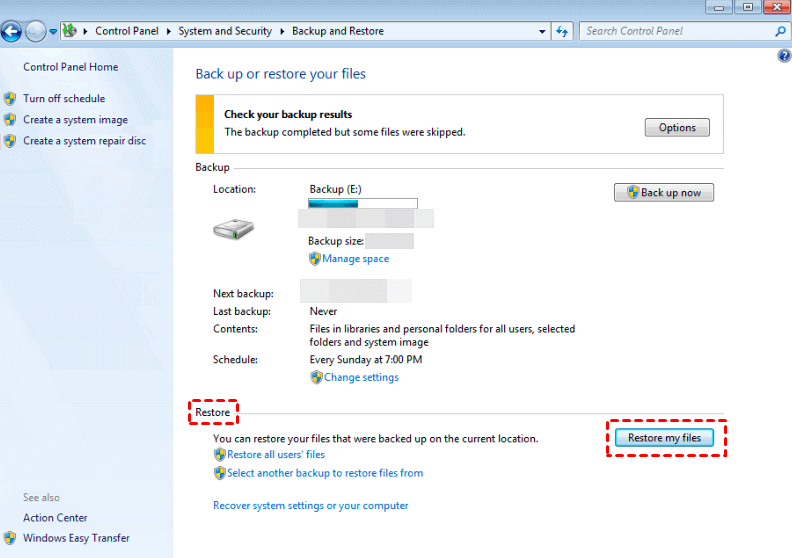Click shield icon by Select another backup link
Image resolution: width=792 pixels, height=558 pixels.
pyautogui.click(x=219, y=473)
